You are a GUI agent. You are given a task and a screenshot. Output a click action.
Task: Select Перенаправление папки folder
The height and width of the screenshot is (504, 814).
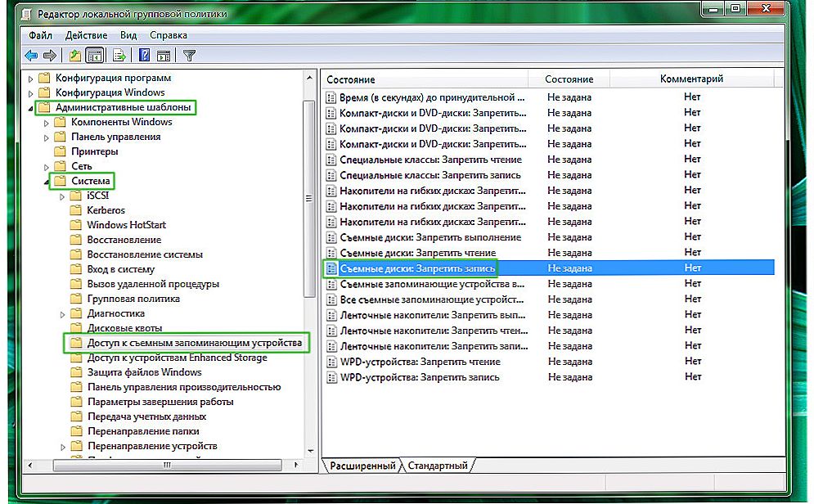pos(143,431)
